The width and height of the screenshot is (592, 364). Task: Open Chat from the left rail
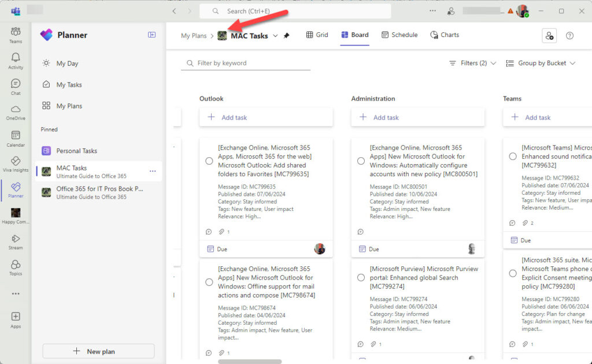point(16,87)
